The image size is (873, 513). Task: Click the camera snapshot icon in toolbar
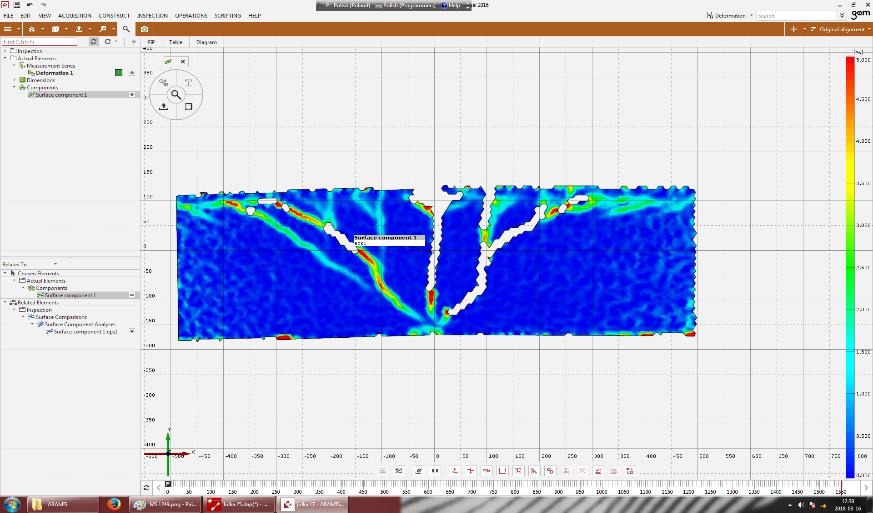point(145,29)
